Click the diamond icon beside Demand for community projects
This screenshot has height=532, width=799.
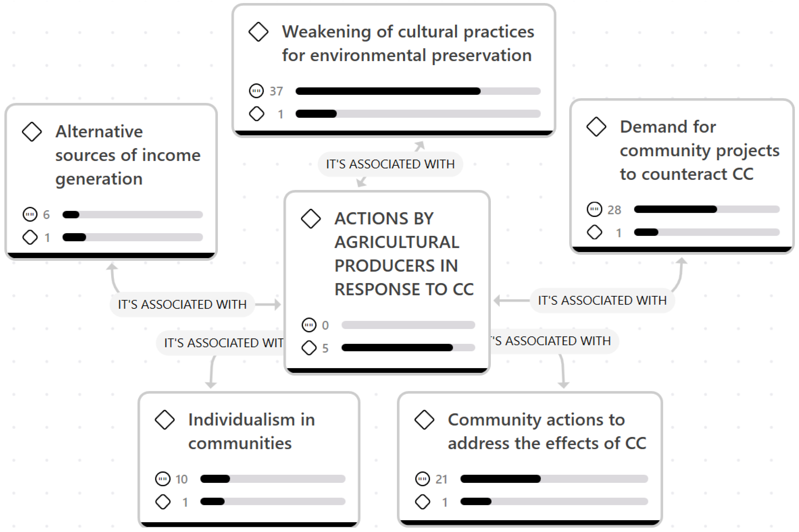coord(596,127)
